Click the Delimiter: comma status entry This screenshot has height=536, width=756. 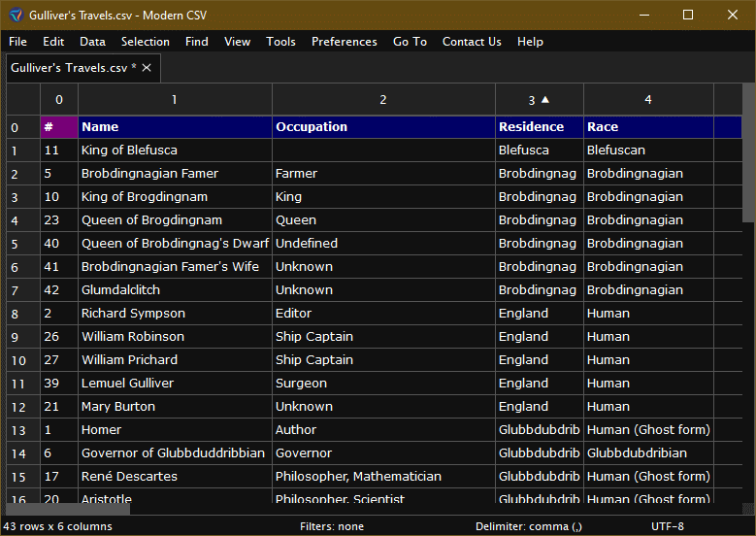tap(529, 526)
